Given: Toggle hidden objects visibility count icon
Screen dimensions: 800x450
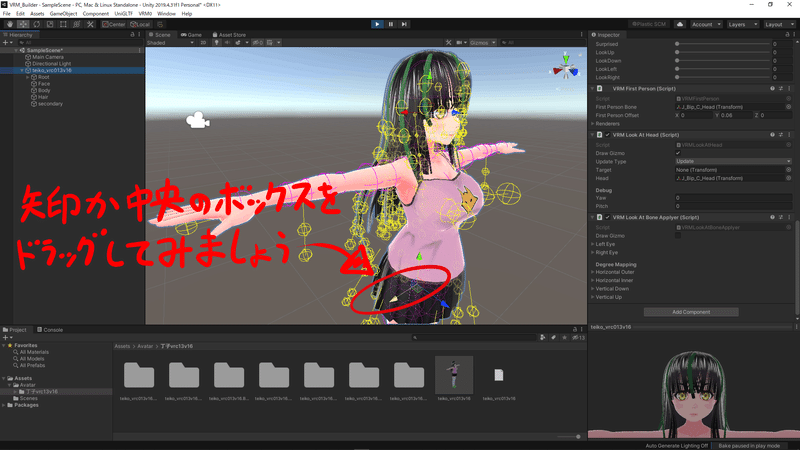Looking at the screenshot, I should 258,43.
